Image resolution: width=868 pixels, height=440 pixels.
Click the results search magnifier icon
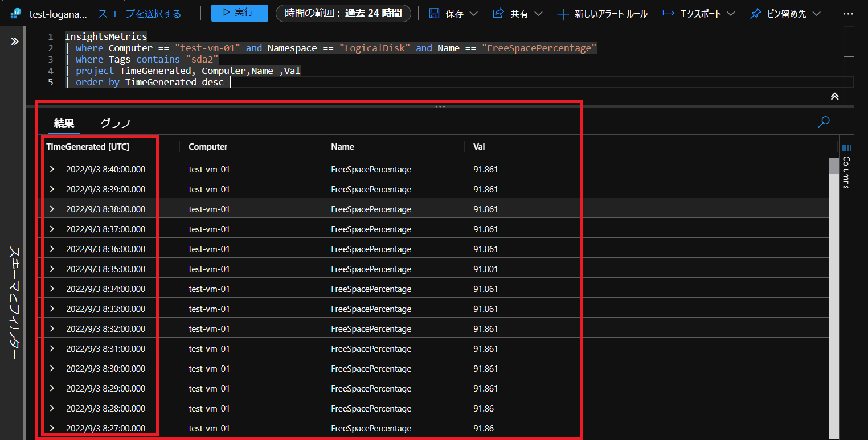coord(824,122)
